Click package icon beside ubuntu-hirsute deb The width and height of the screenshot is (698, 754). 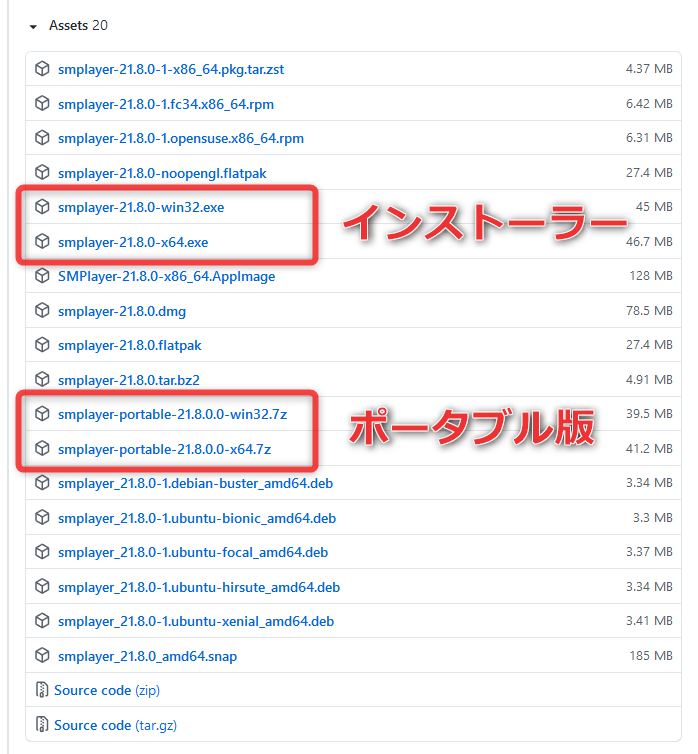tap(42, 587)
